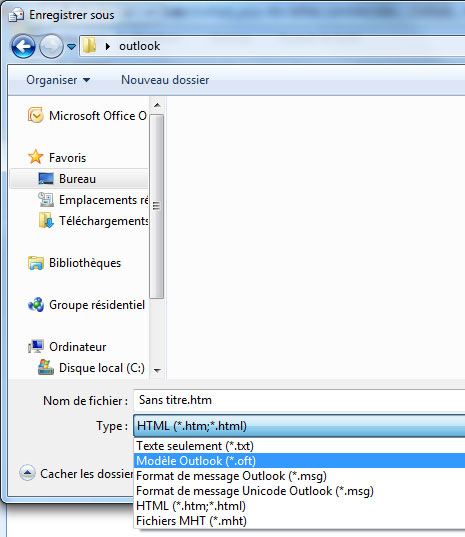The image size is (465, 537).
Task: Create a Nouveau dossier
Action: click(165, 80)
